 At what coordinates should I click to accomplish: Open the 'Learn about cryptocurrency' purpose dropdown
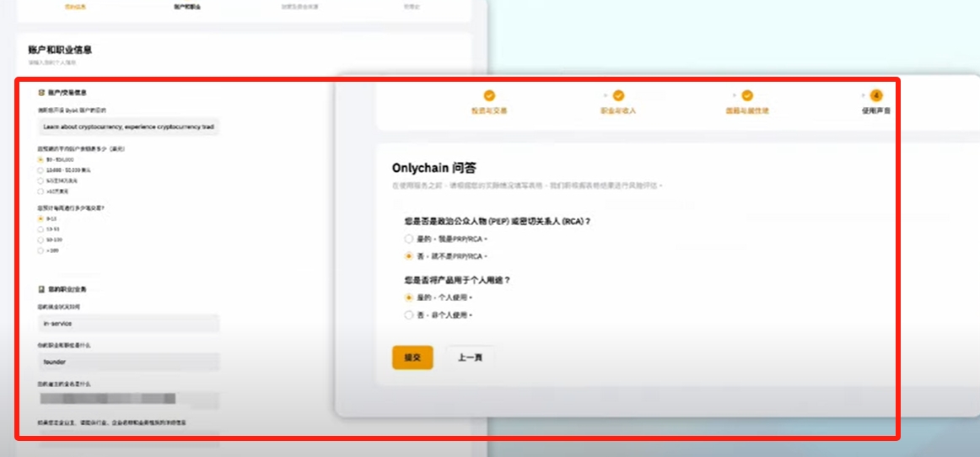coord(129,126)
